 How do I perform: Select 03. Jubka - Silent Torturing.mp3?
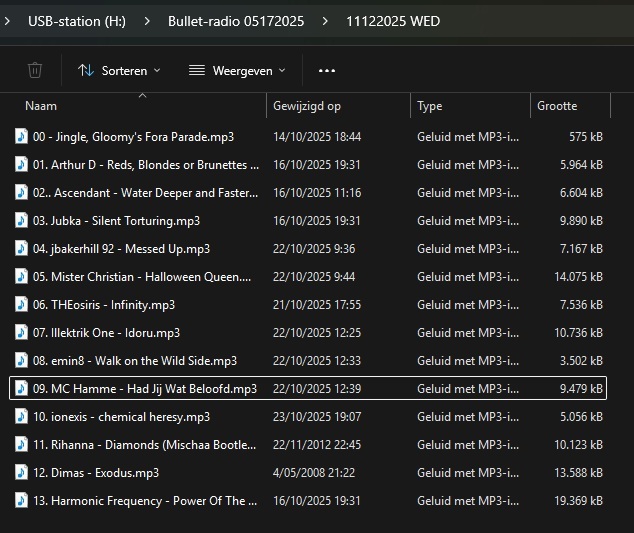point(116,221)
